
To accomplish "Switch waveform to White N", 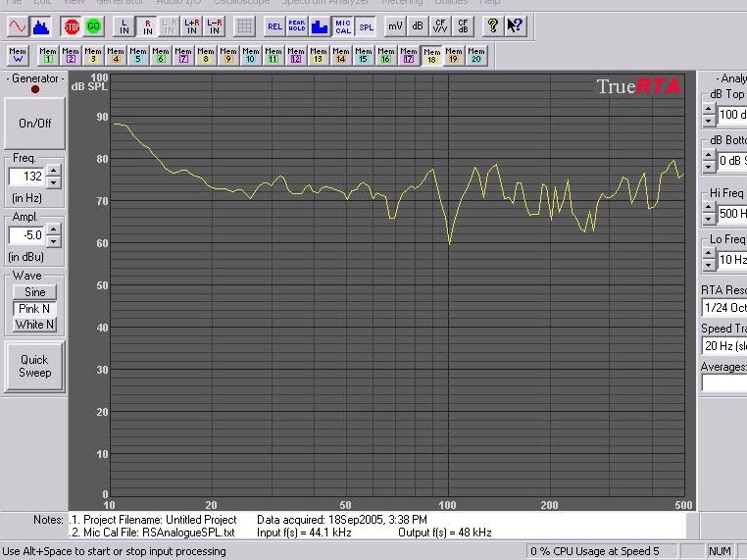I will [34, 325].
